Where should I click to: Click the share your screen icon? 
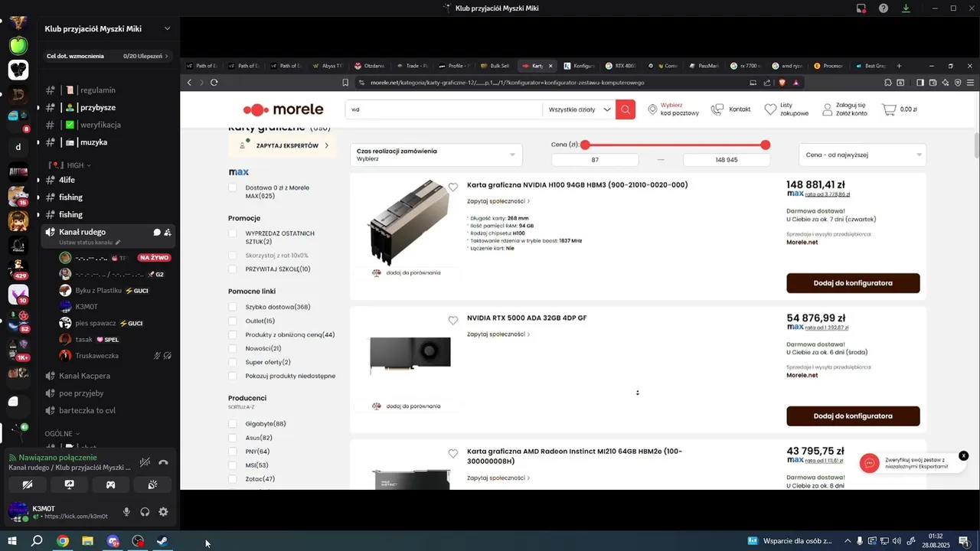pyautogui.click(x=69, y=484)
